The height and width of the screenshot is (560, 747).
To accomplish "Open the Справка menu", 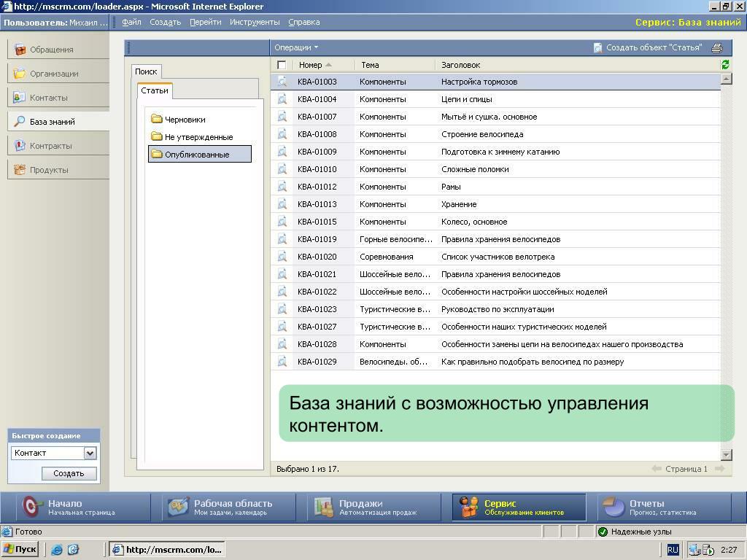I will [x=304, y=22].
